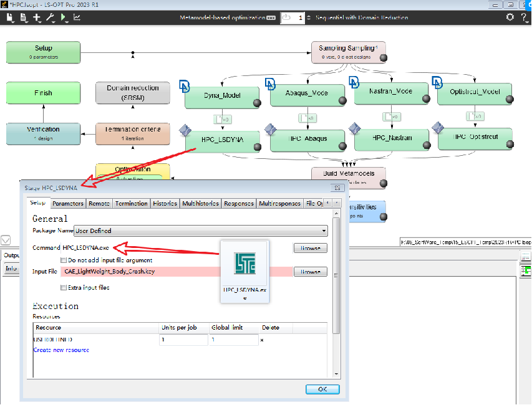Toggle the 'Extra input files' checkbox
532x405 pixels.
click(63, 288)
